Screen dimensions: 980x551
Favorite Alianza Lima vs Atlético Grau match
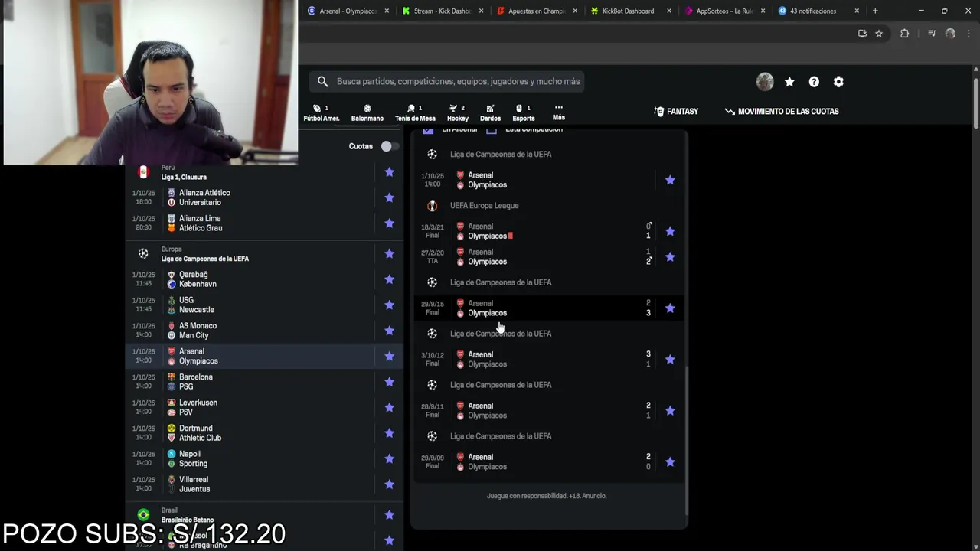pyautogui.click(x=389, y=223)
